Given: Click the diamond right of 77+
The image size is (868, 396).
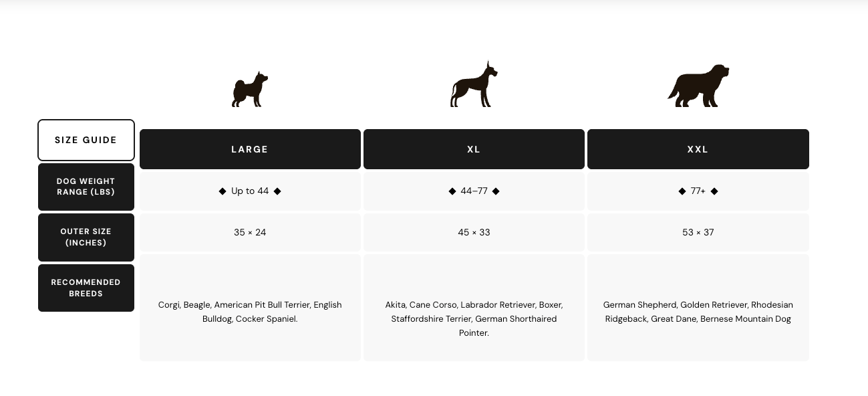Looking at the screenshot, I should [714, 191].
